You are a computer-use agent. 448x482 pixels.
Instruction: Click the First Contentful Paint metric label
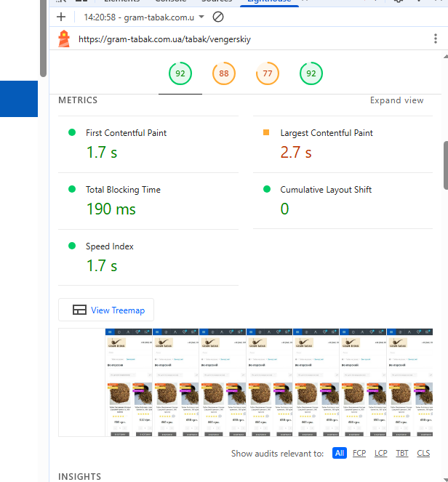tap(126, 133)
